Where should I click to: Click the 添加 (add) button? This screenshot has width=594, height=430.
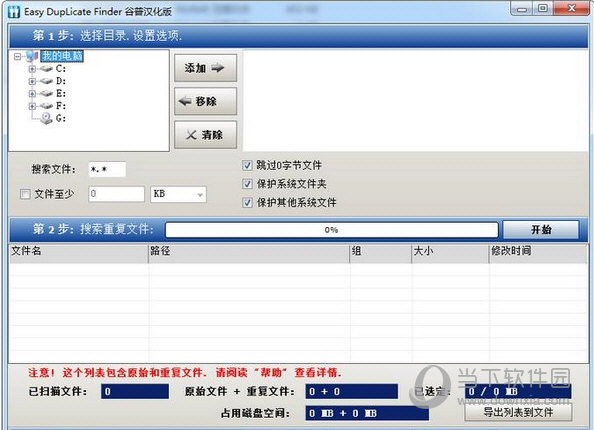205,68
